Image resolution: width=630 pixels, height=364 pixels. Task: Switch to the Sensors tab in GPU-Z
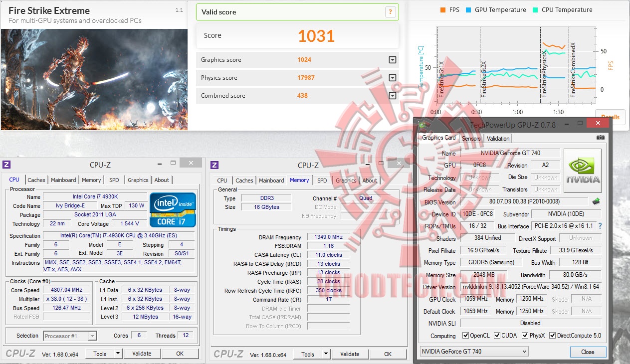(x=471, y=138)
